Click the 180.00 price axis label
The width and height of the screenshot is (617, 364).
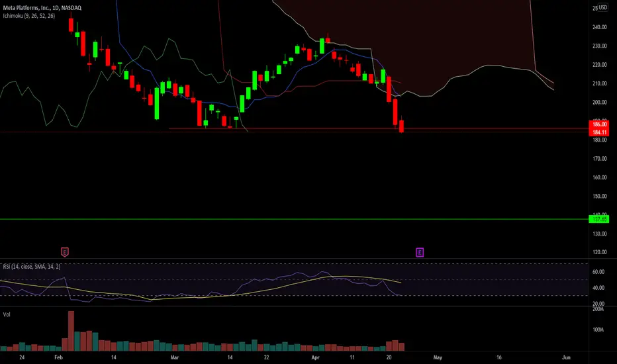point(599,140)
